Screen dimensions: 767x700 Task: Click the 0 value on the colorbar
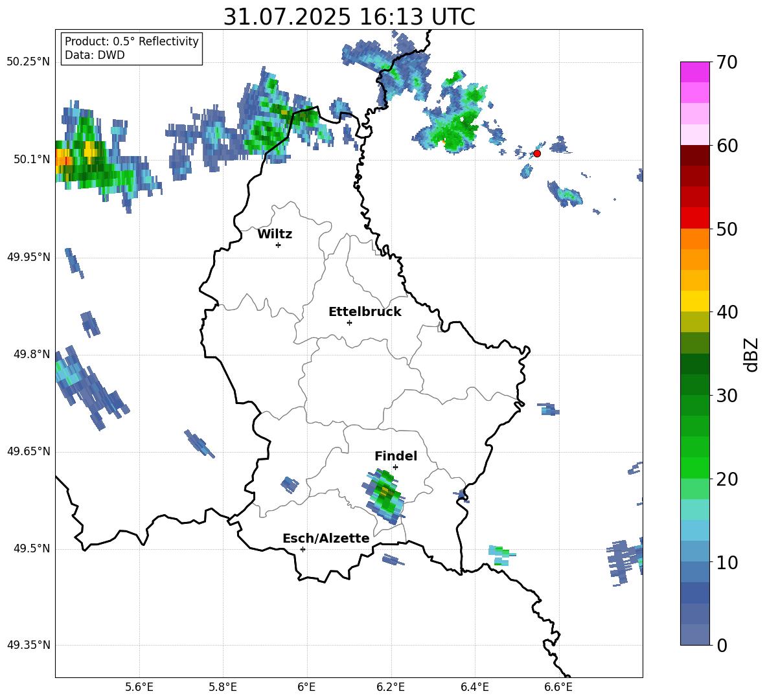(x=722, y=645)
